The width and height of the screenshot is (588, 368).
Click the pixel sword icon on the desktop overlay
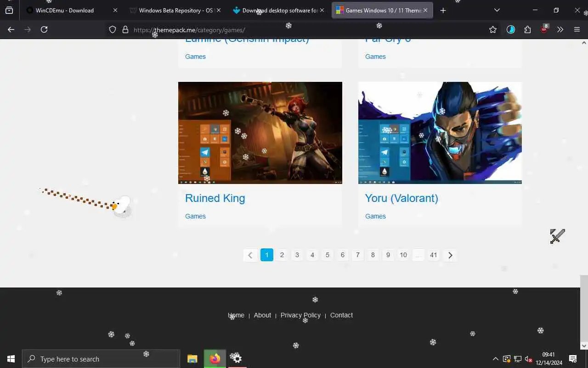pos(557,236)
